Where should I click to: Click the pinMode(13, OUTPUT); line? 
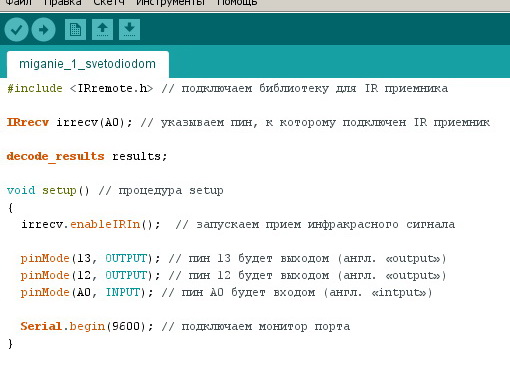[x=233, y=258]
